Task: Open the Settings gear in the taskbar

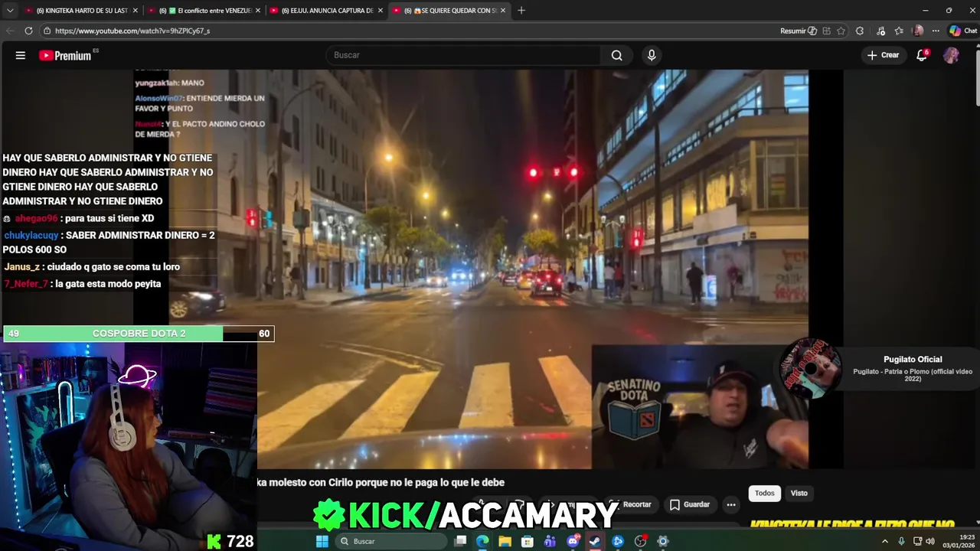Action: 663,541
